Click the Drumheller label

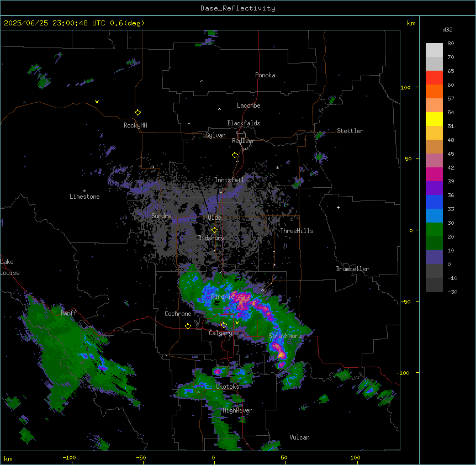pos(352,269)
